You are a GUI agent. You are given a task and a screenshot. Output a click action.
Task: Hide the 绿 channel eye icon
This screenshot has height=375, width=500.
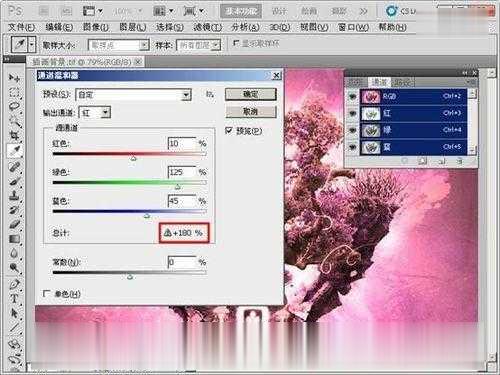(352, 130)
